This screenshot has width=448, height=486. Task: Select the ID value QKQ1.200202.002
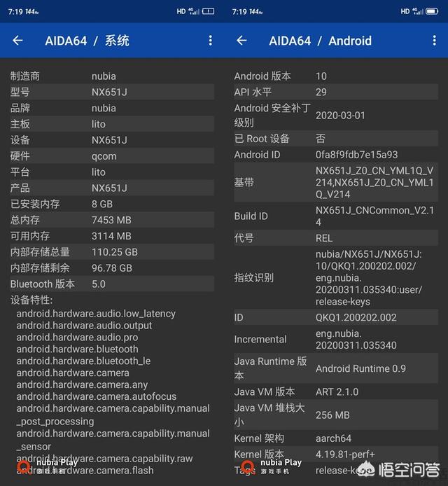click(356, 317)
